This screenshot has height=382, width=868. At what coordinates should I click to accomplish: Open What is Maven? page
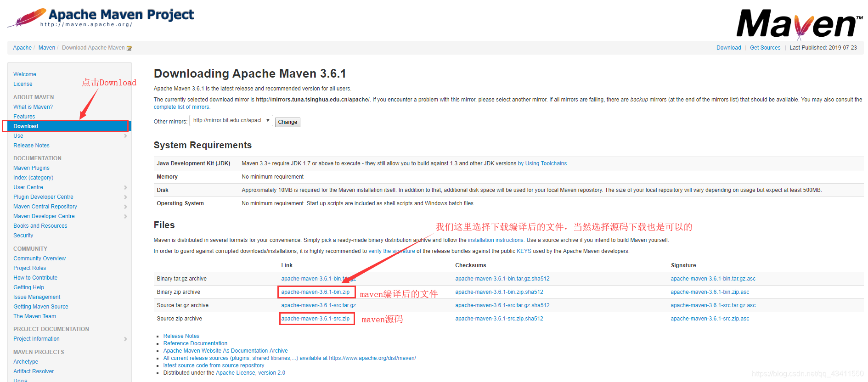pyautogui.click(x=33, y=107)
